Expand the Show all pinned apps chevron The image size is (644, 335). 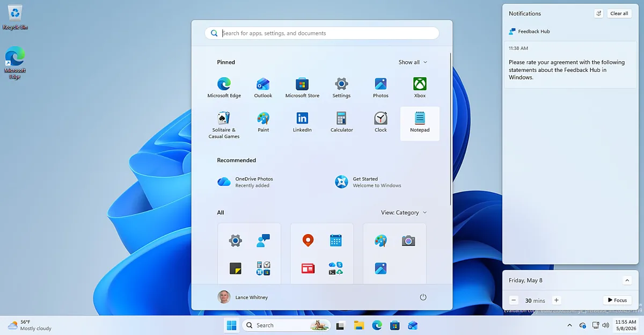(x=426, y=62)
